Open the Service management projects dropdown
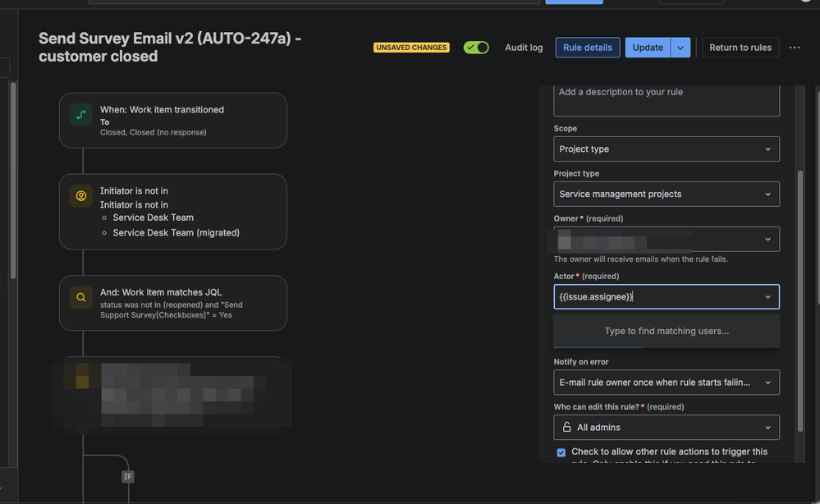Screen dimensions: 820x504 point(666,194)
